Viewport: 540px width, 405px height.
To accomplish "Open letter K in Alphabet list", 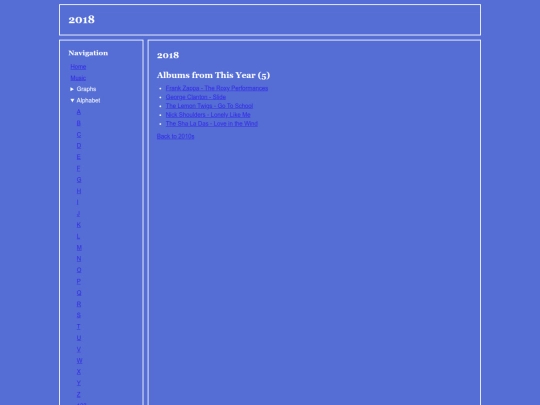I will [79, 225].
